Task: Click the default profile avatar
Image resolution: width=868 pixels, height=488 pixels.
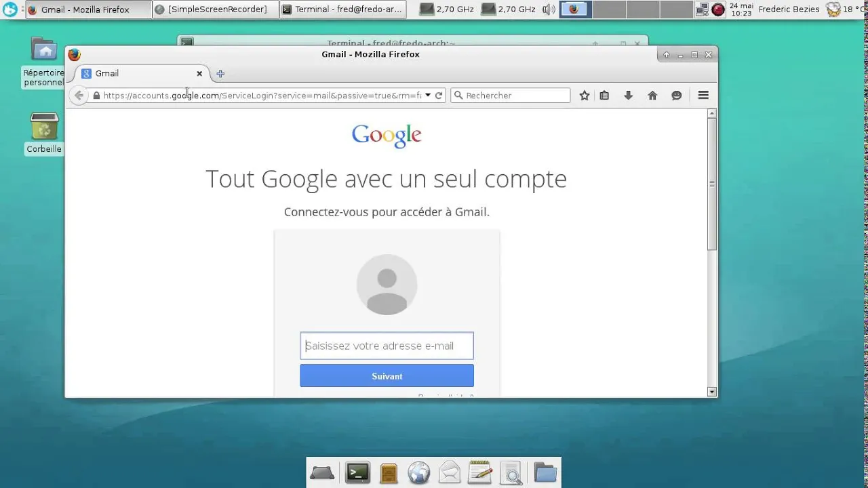Action: coord(387,285)
